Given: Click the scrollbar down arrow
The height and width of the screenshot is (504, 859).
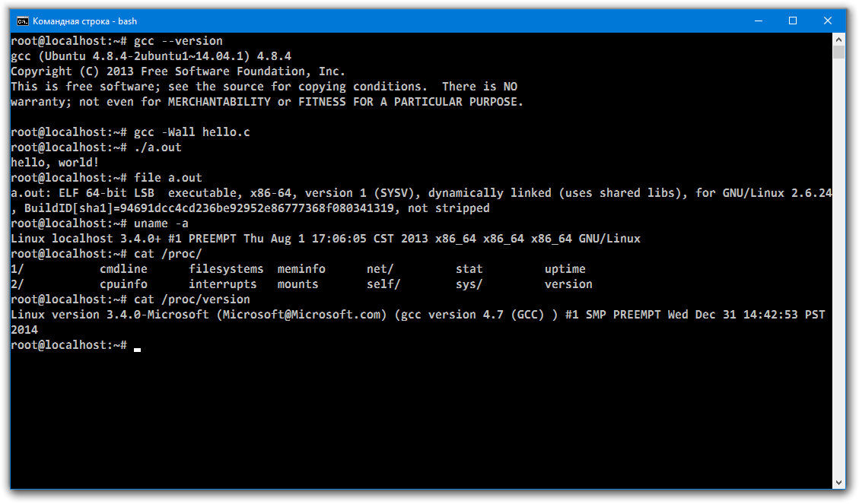Looking at the screenshot, I should click(x=838, y=482).
